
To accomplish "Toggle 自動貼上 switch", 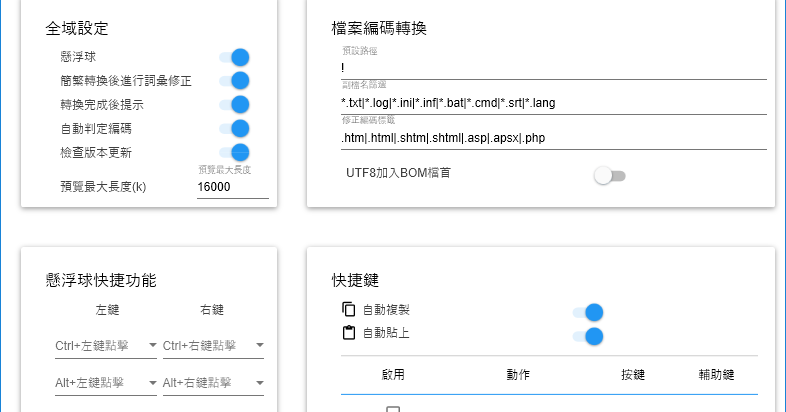I will (x=588, y=336).
